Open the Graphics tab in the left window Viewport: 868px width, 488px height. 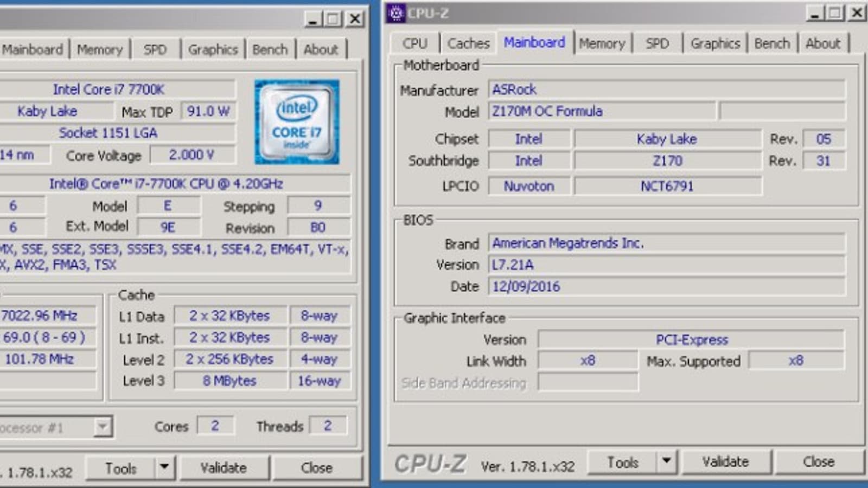(213, 49)
